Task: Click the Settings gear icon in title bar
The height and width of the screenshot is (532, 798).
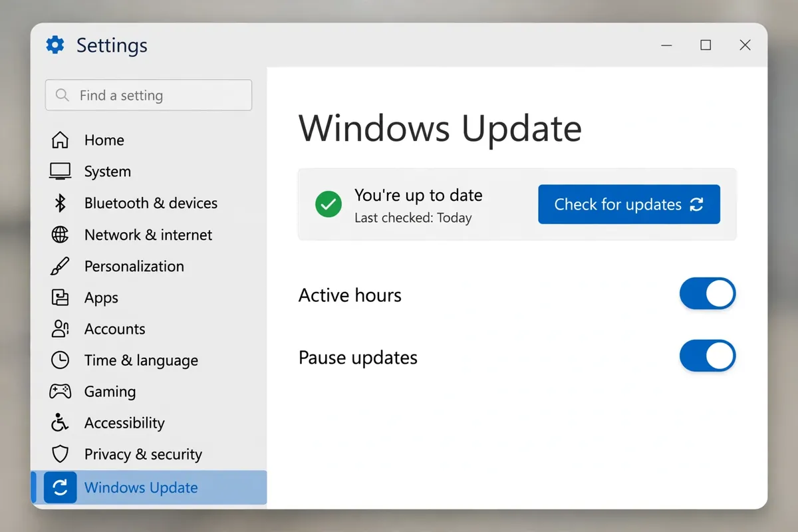Action: (55, 45)
